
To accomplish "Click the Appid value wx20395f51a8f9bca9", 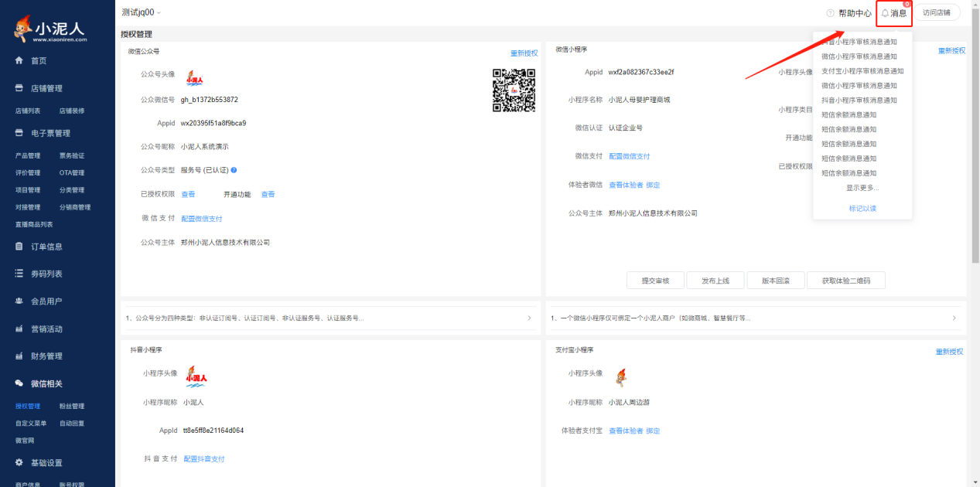I will pos(213,123).
